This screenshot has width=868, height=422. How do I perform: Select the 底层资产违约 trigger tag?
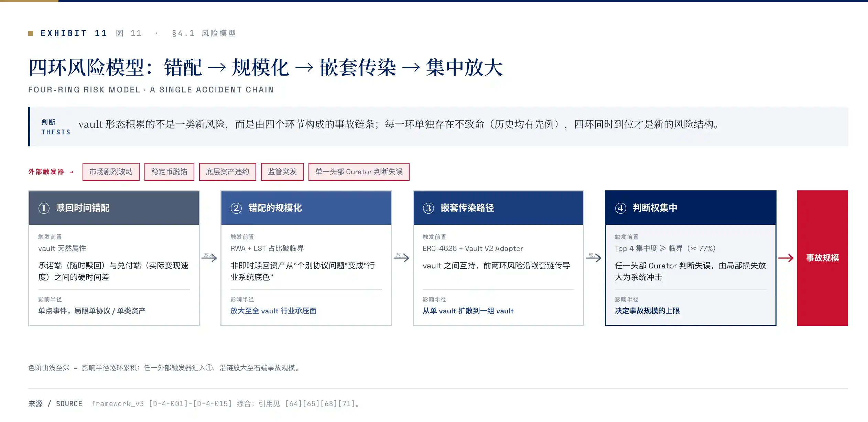[227, 171]
